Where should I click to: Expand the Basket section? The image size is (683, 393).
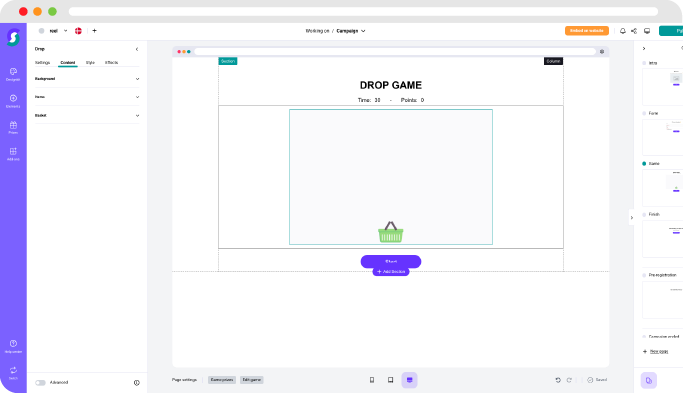[x=87, y=115]
